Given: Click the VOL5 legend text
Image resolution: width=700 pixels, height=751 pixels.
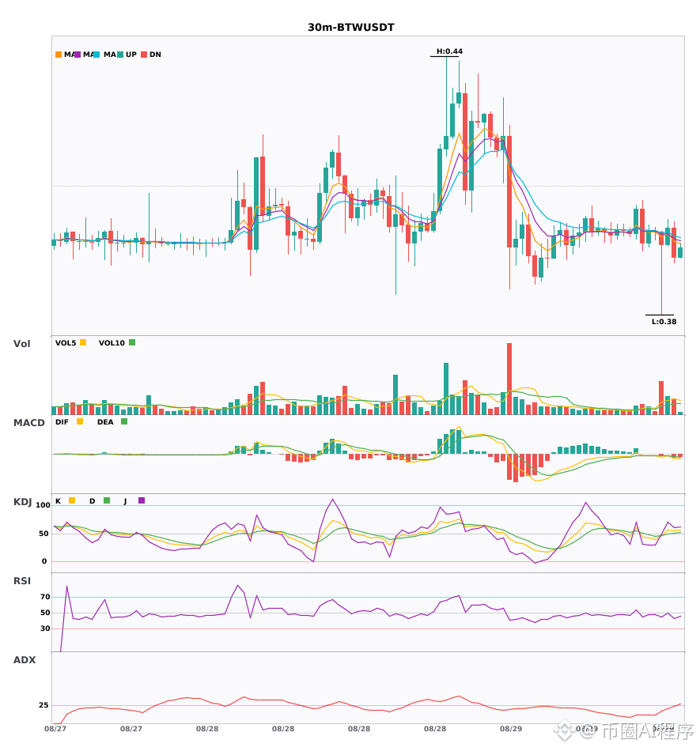Looking at the screenshot, I should [x=66, y=343].
